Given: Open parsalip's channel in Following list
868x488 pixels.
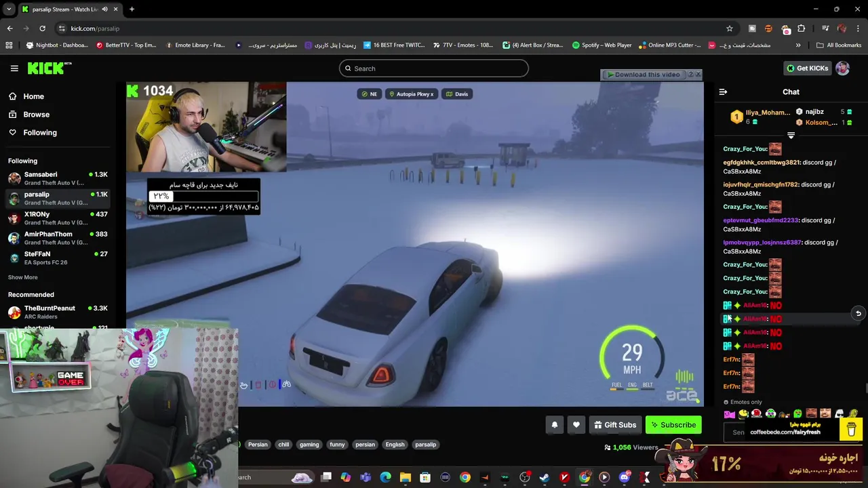Looking at the screenshot, I should pyautogui.click(x=58, y=198).
